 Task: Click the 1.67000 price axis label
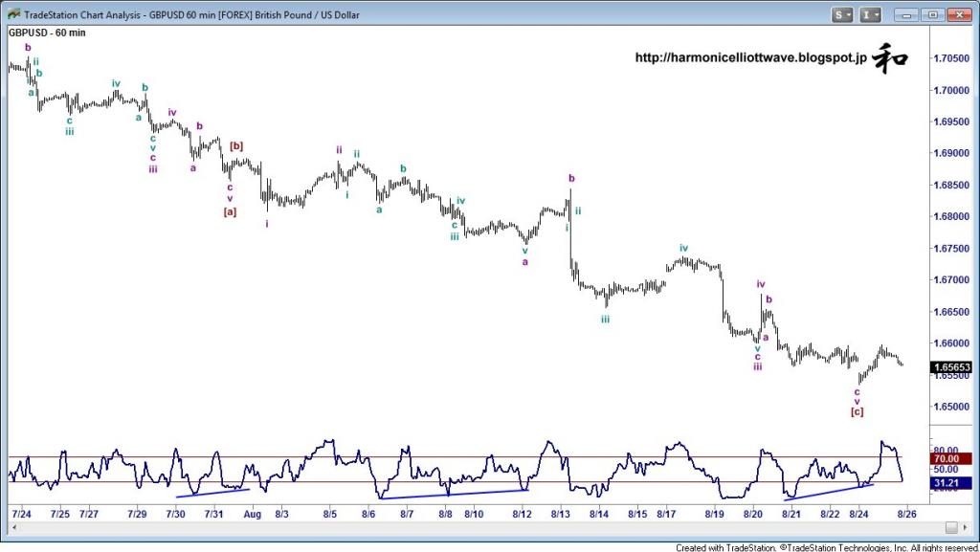951,279
